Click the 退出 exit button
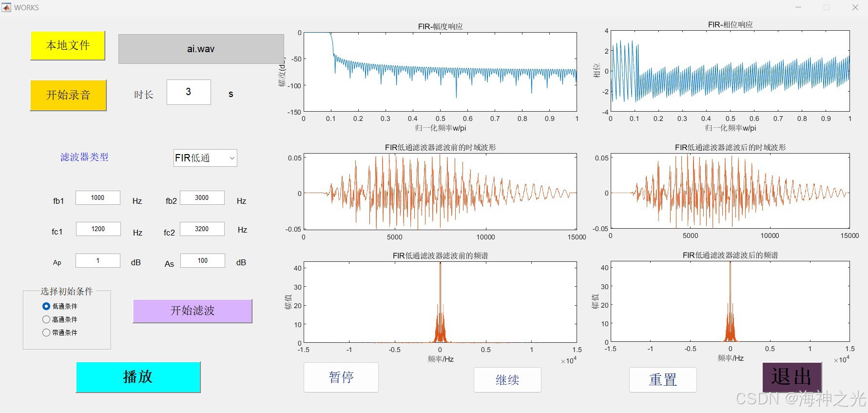This screenshot has width=868, height=413. point(792,377)
